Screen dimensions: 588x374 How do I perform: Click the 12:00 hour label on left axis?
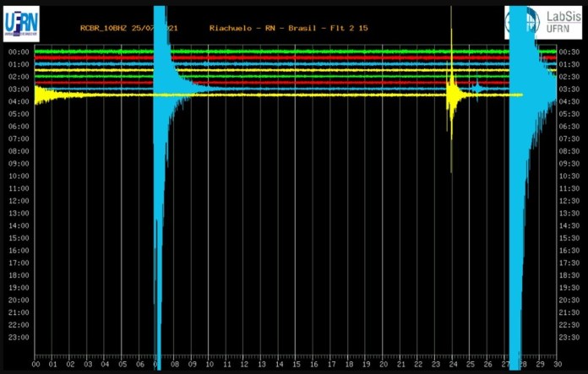pos(19,201)
